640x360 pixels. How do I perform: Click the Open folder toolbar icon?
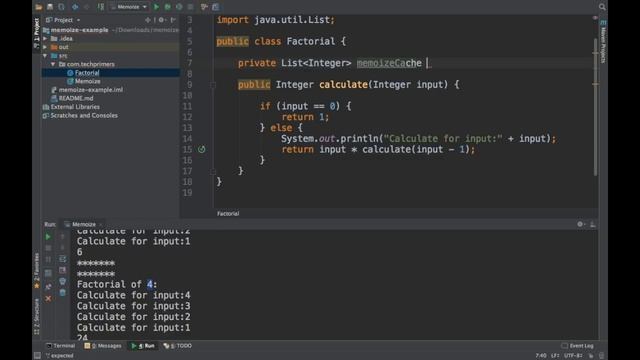39,7
